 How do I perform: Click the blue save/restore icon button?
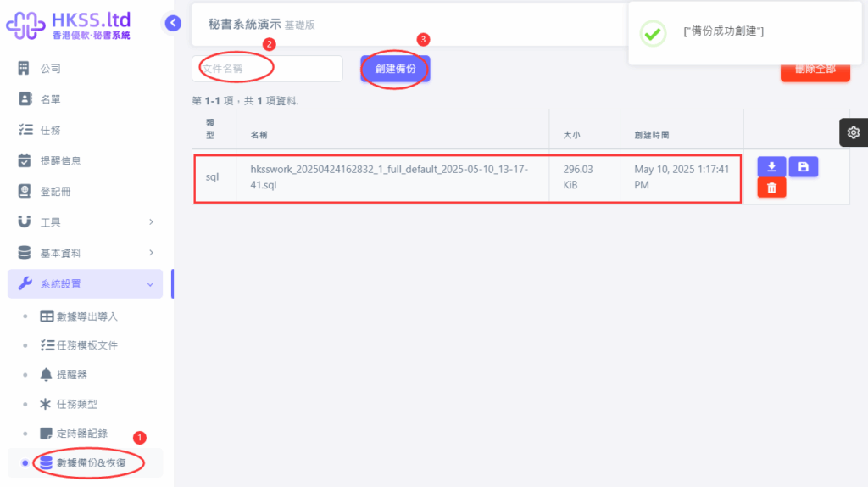(804, 167)
